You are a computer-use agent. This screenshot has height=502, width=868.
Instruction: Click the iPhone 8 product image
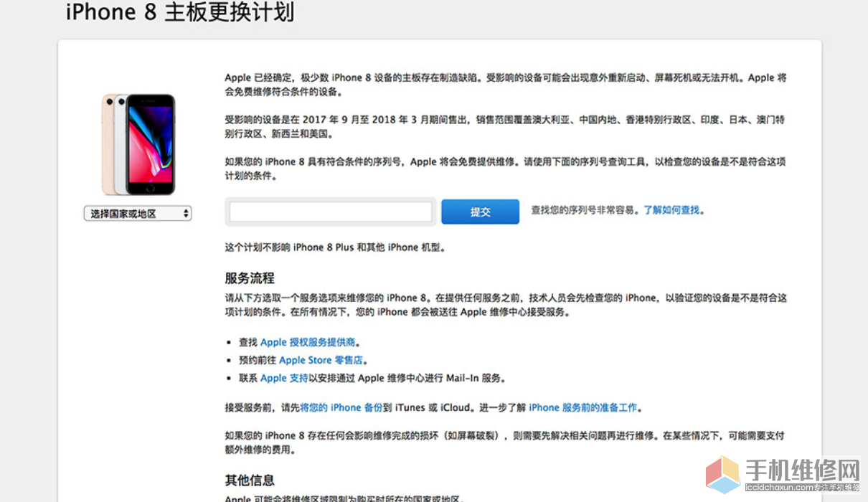(138, 144)
